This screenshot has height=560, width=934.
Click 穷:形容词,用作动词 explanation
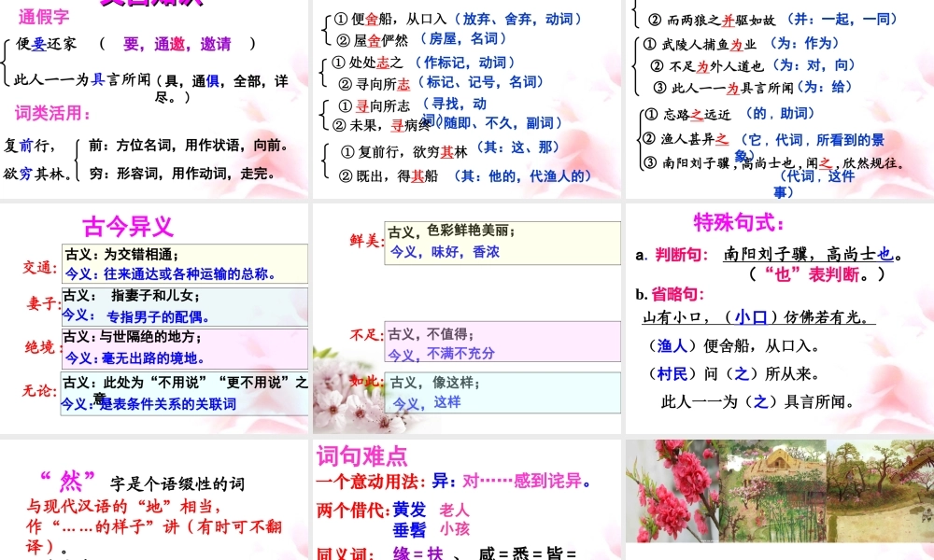pyautogui.click(x=182, y=174)
